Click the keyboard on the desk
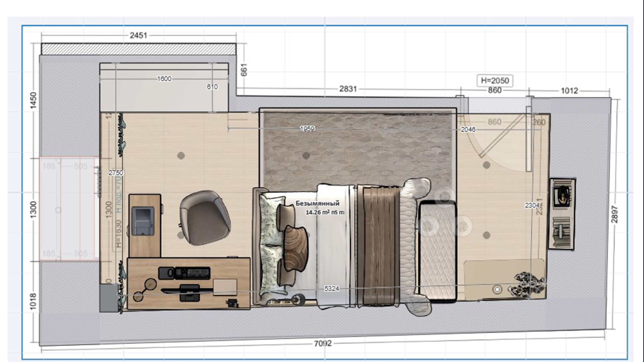The image size is (644, 362). coord(192,273)
